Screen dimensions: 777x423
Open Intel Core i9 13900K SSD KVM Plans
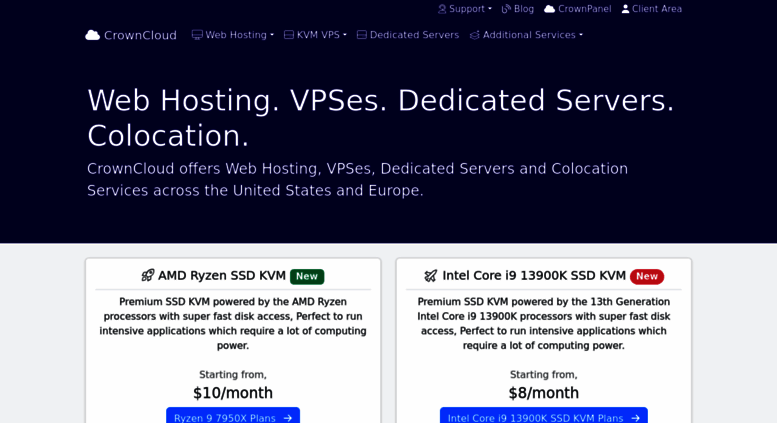click(544, 417)
